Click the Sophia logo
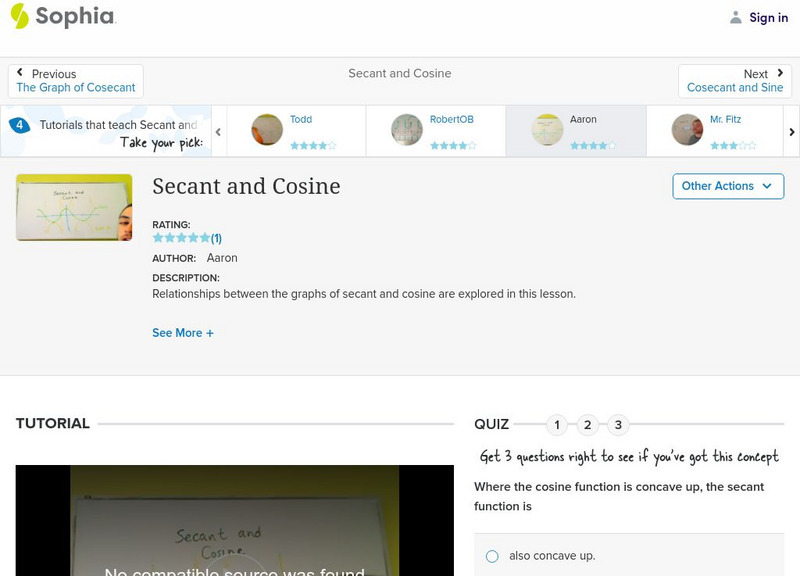Image resolution: width=800 pixels, height=576 pixels. pos(62,17)
